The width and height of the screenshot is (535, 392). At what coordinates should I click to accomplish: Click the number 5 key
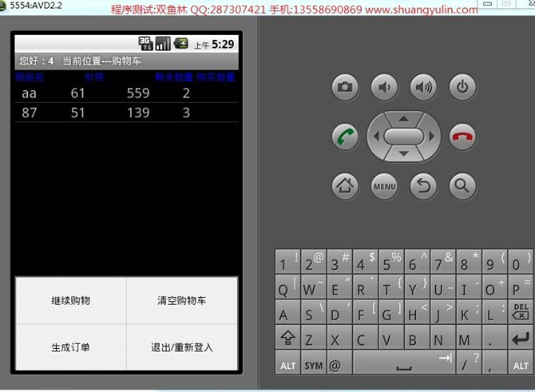click(391, 261)
